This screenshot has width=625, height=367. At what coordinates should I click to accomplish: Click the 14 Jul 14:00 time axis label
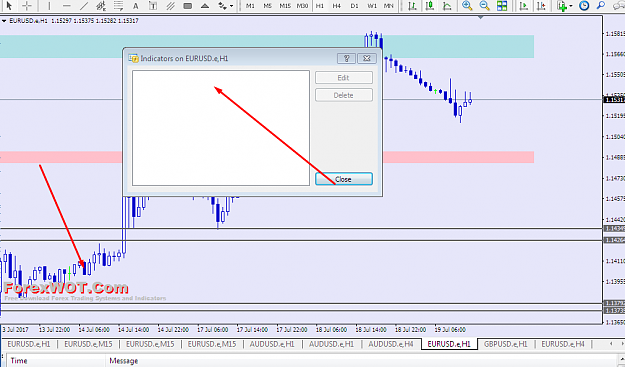134,330
